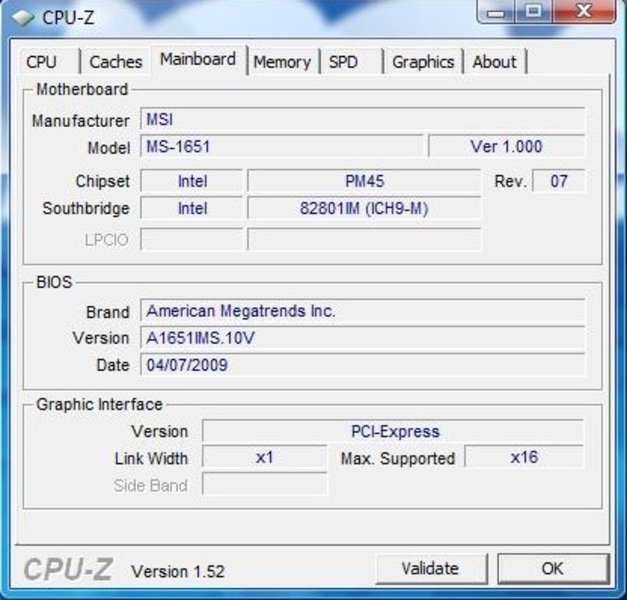Click the BIOS Date 04/07/2009
Viewport: 627px width, 600px height.
pyautogui.click(x=362, y=364)
